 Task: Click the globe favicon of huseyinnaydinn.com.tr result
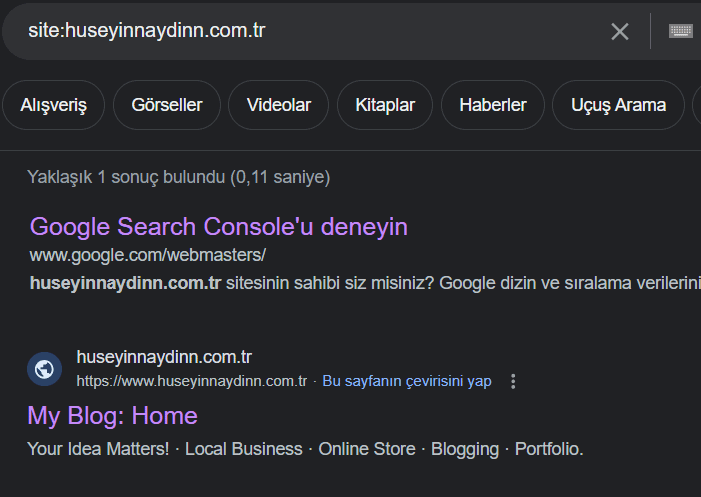pyautogui.click(x=44, y=369)
